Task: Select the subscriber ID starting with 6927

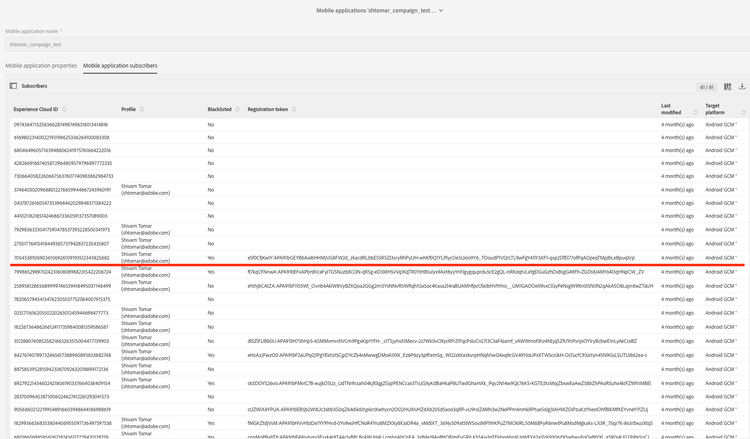Action: coord(62,384)
